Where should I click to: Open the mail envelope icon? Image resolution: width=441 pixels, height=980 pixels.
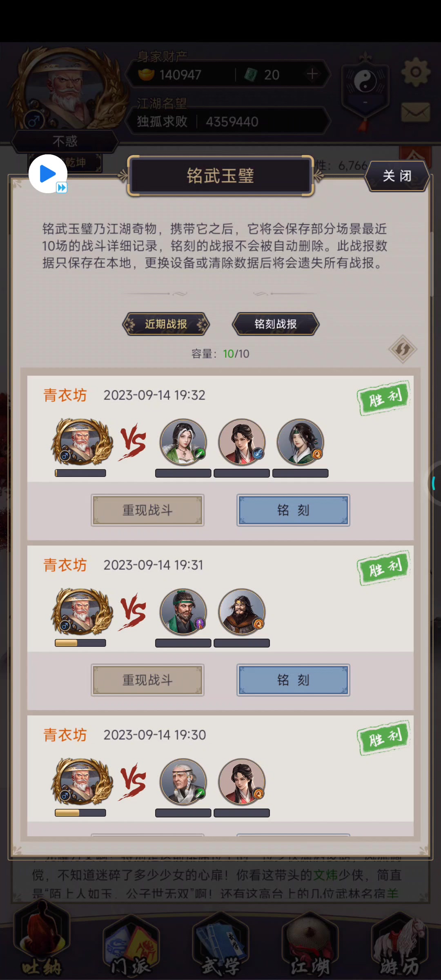[416, 112]
